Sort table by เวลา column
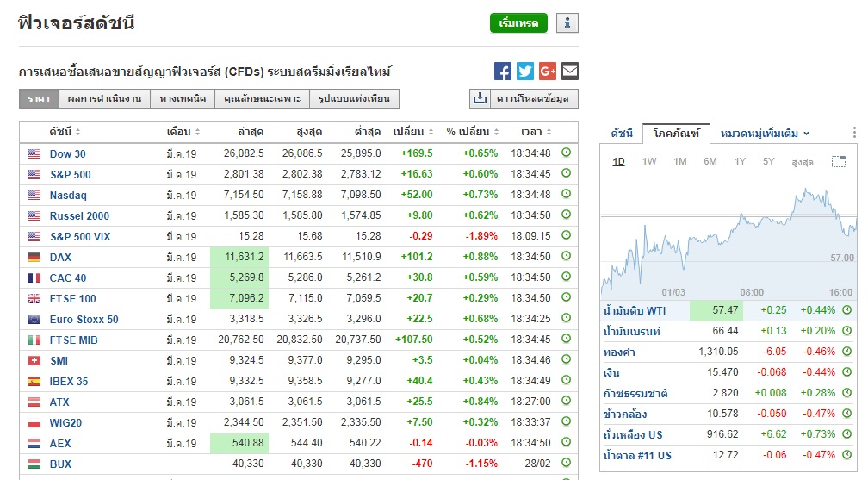The image size is (868, 480). point(536,132)
